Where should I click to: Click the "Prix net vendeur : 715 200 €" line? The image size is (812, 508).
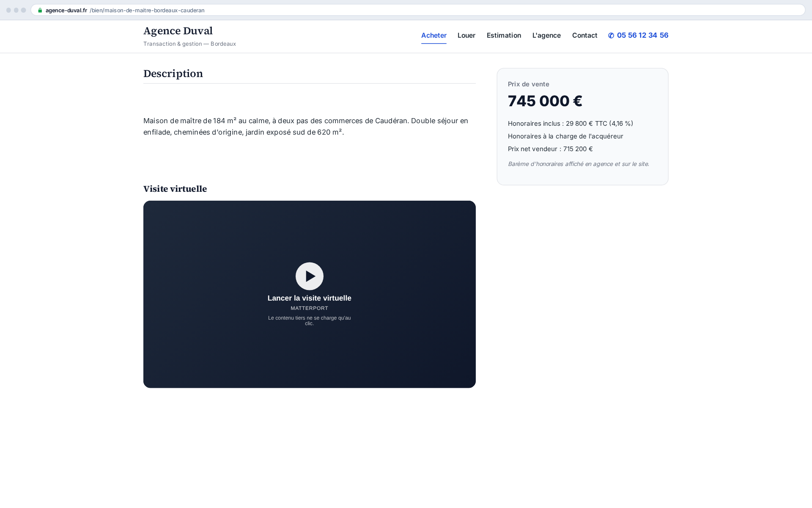tap(550, 149)
